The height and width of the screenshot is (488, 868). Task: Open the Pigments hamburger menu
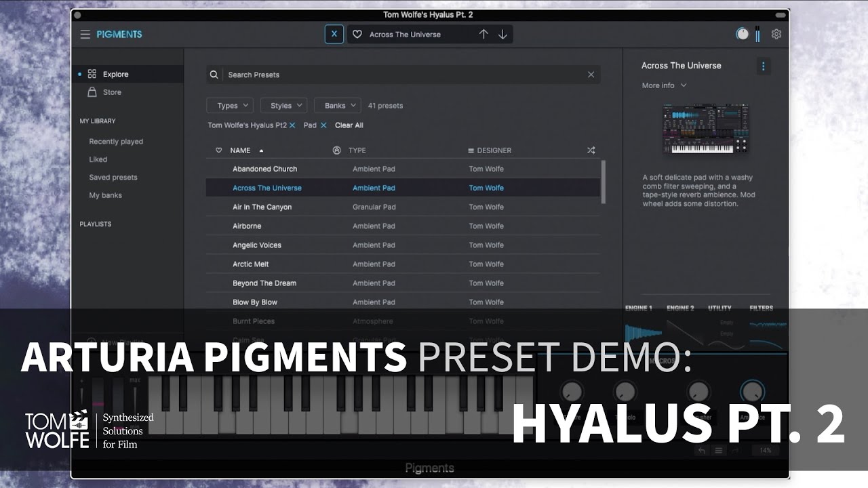[x=85, y=35]
